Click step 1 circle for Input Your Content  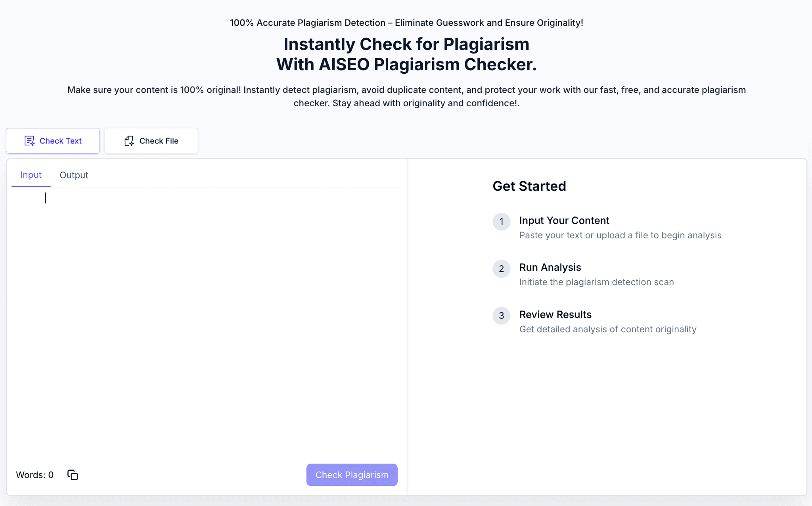click(502, 222)
